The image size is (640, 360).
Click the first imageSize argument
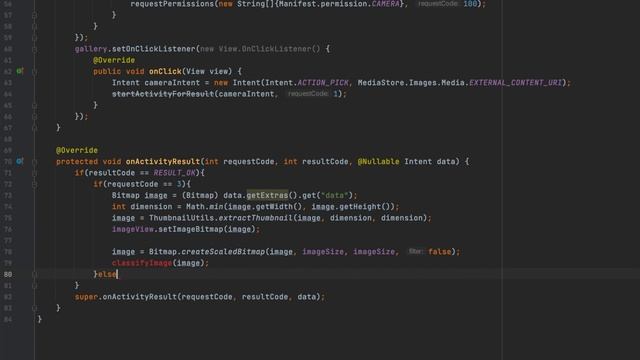click(323, 252)
